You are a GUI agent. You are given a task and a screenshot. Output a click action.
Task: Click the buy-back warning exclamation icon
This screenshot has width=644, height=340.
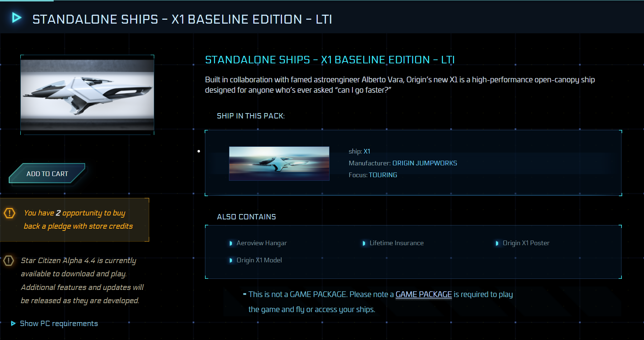[9, 213]
